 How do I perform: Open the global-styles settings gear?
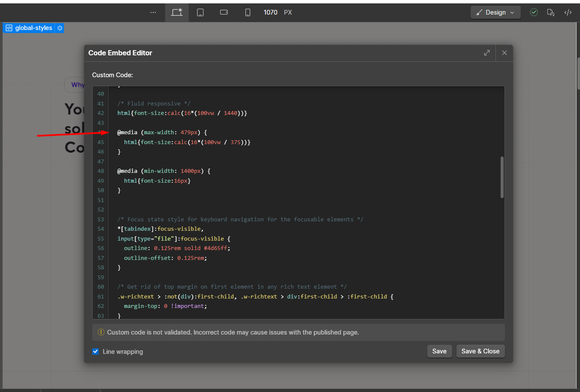pos(60,28)
